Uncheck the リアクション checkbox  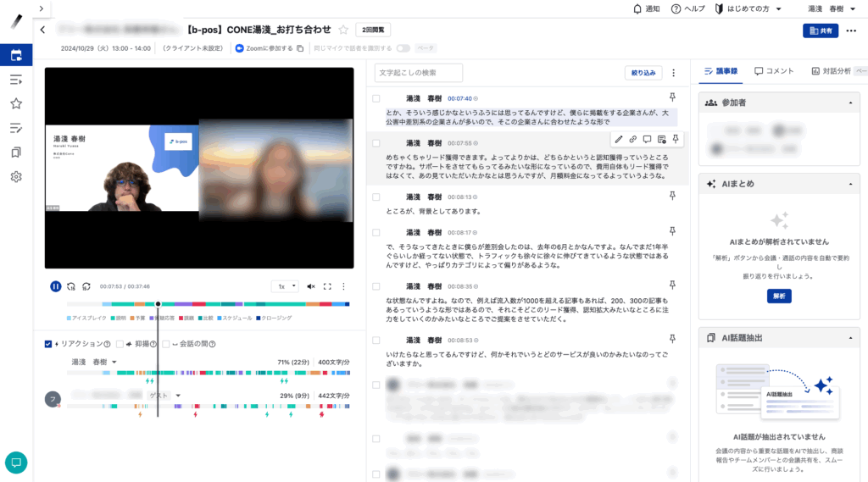[49, 344]
